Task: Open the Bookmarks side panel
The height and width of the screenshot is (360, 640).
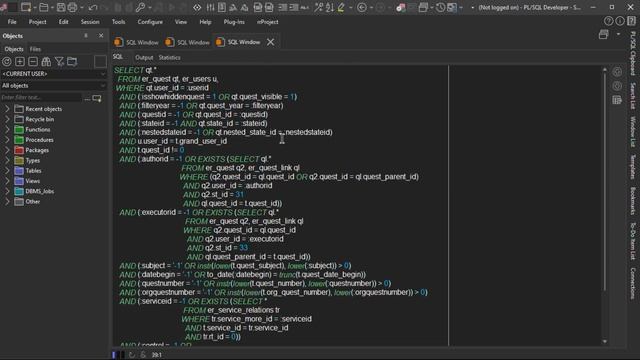Action: tap(633, 201)
